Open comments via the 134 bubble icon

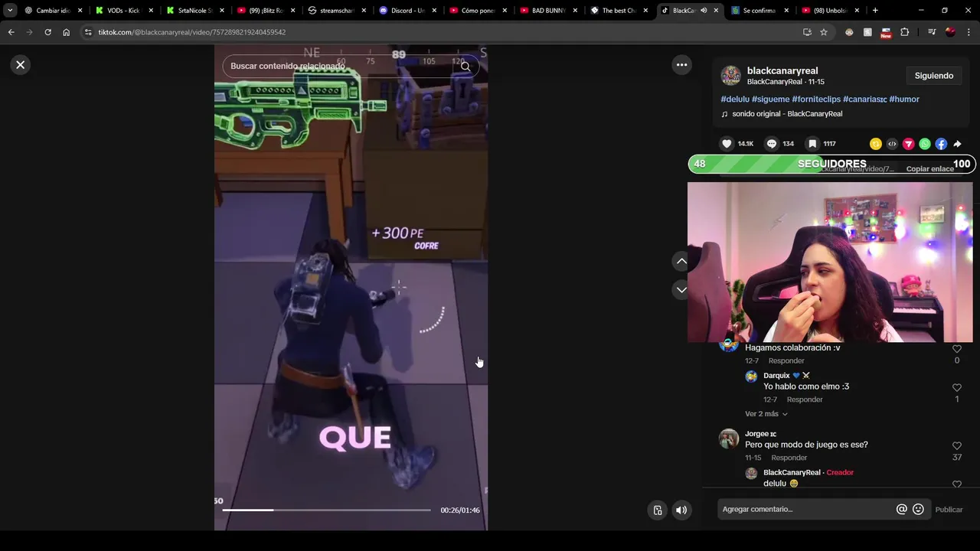click(x=772, y=144)
